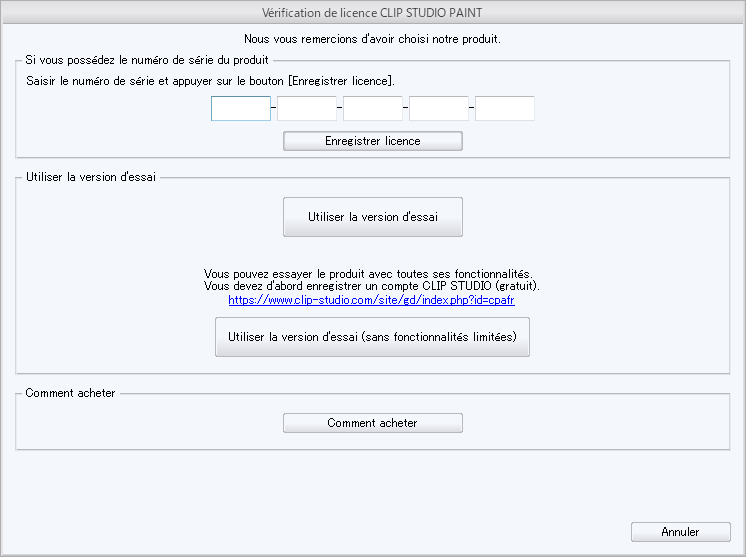Cancel the dialog with Annuler
Image resolution: width=746 pixels, height=557 pixels.
tap(680, 532)
